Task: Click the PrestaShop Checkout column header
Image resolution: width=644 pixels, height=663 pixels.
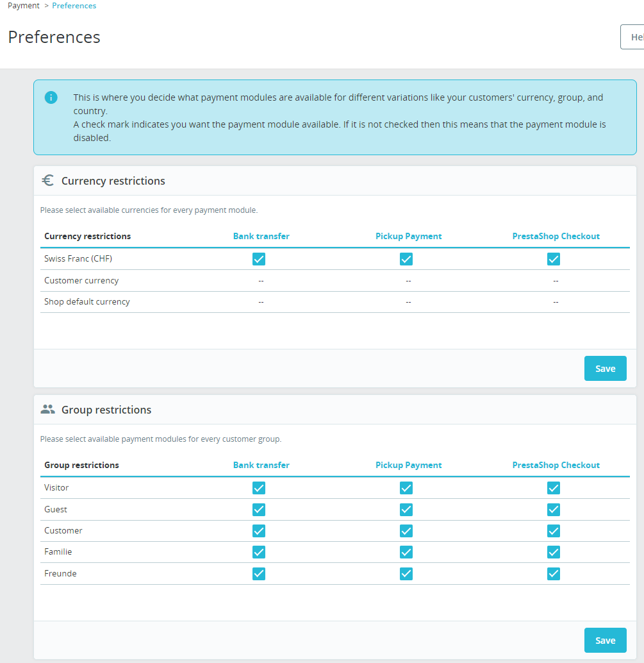Action: coord(556,236)
